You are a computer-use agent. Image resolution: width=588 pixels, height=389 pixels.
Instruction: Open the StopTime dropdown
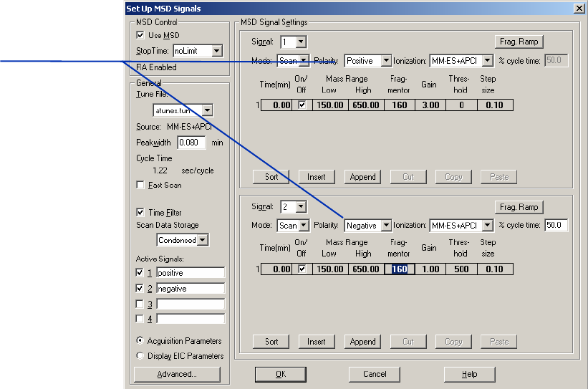pos(216,52)
